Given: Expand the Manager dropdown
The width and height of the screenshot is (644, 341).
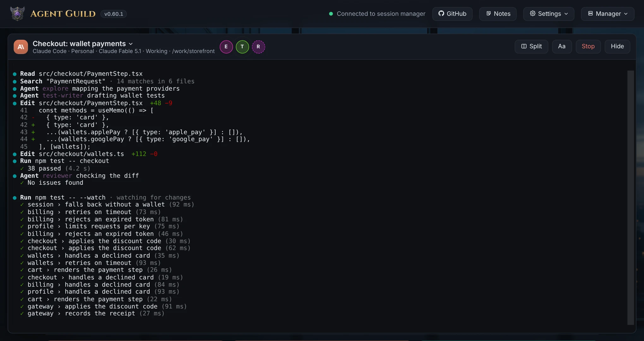Looking at the screenshot, I should point(608,14).
